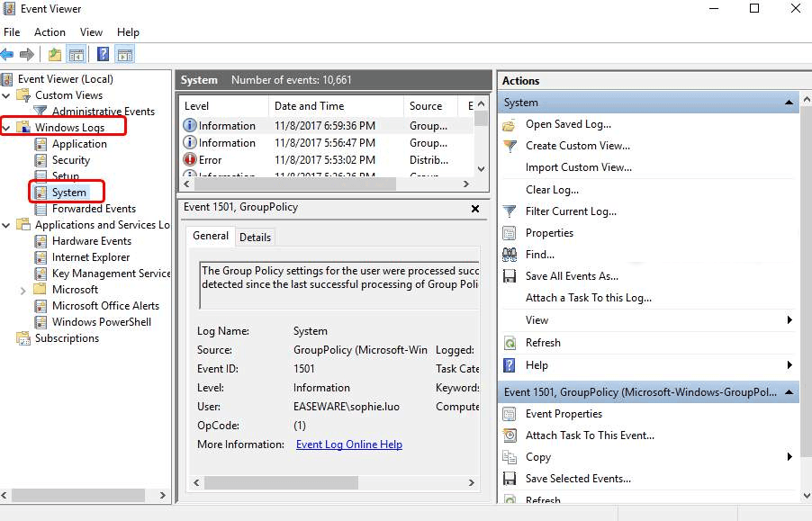
Task: Collapse the Windows Logs tree node
Action: point(8,126)
